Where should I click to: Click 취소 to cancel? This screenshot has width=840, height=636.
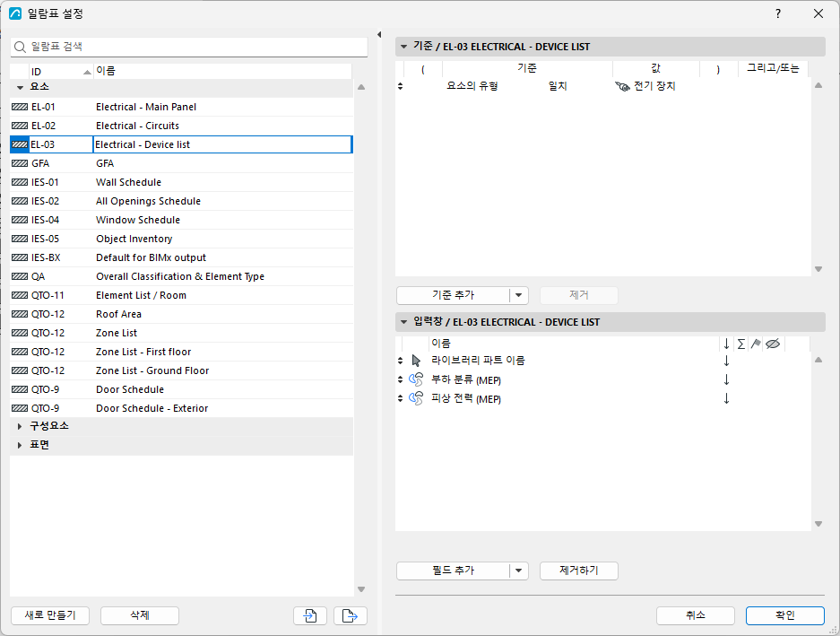pos(696,615)
